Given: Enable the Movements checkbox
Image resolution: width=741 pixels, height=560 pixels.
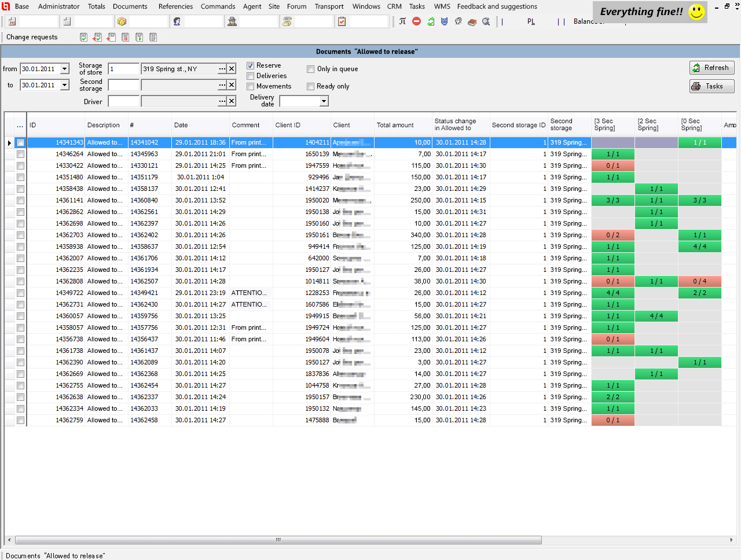Looking at the screenshot, I should tap(251, 86).
